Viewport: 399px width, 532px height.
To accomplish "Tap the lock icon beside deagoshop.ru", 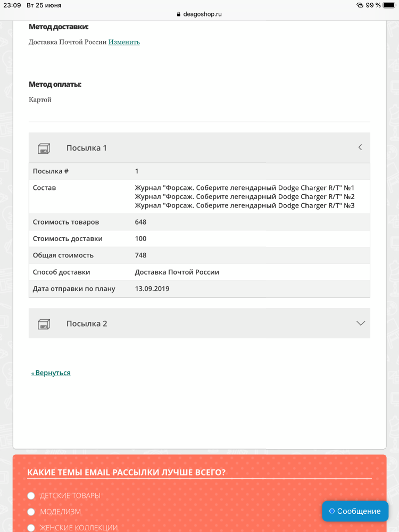I will pyautogui.click(x=179, y=14).
